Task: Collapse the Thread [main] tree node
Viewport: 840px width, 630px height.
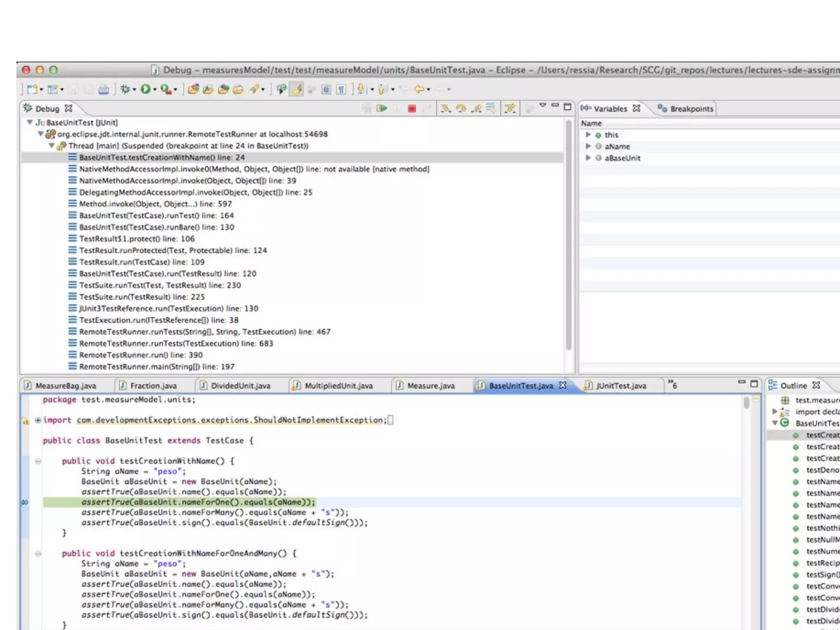Action: [x=52, y=146]
